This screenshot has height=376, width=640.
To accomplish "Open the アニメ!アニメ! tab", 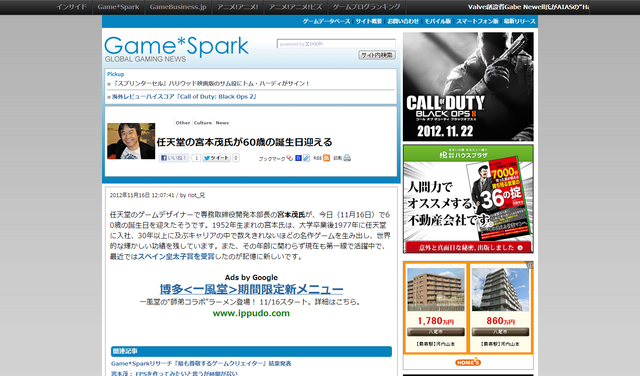I will (x=238, y=7).
